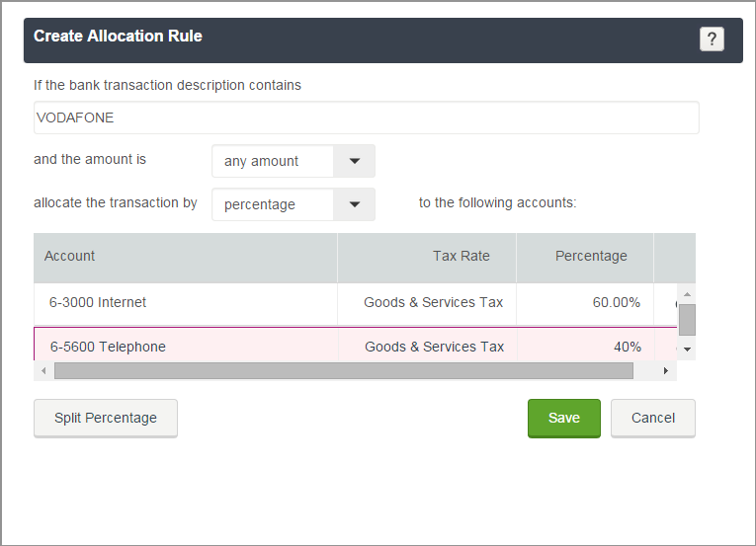756x546 pixels.
Task: Click the horizontal scroll left arrow
Action: click(43, 370)
